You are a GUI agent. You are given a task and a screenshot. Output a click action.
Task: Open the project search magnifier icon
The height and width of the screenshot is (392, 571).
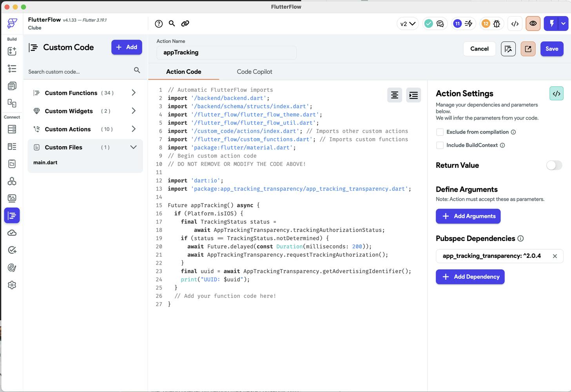(x=172, y=24)
